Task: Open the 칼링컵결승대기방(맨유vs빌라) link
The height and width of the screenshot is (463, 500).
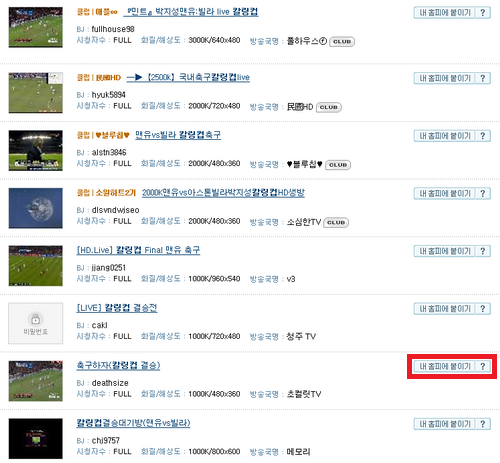Action: coord(133,424)
